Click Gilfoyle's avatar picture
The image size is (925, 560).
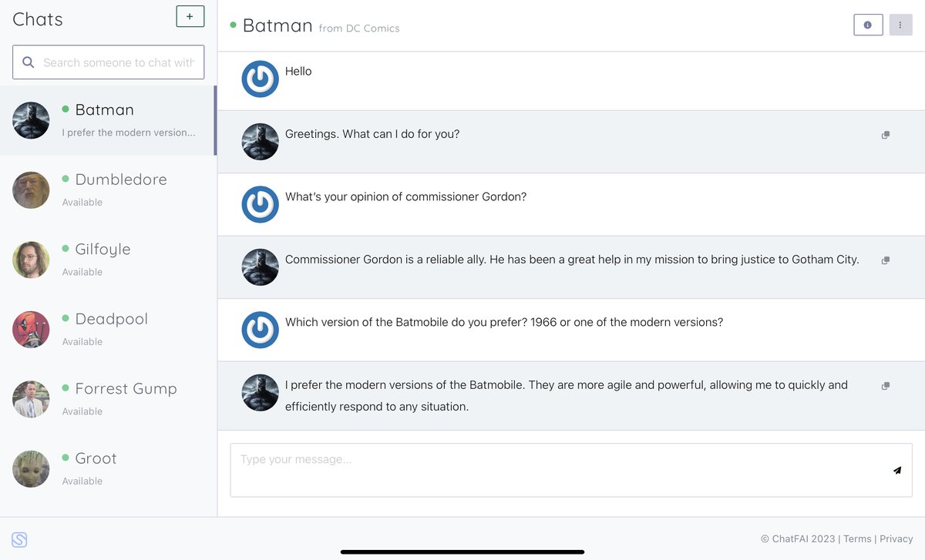tap(31, 260)
